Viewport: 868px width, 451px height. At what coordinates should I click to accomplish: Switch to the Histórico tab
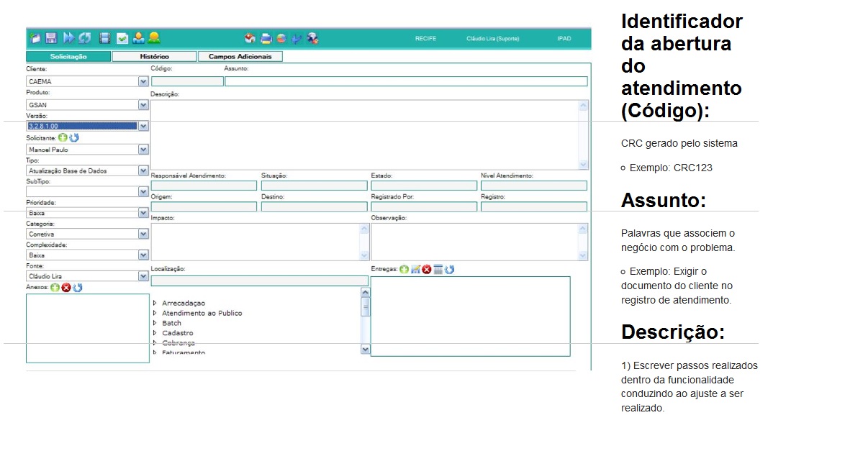[155, 56]
